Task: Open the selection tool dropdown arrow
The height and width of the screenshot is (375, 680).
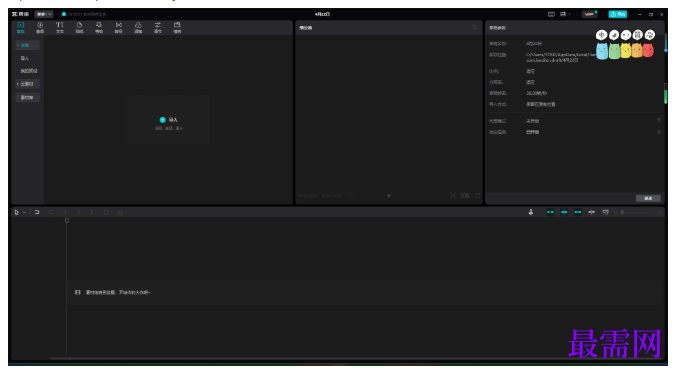Action: tap(24, 212)
